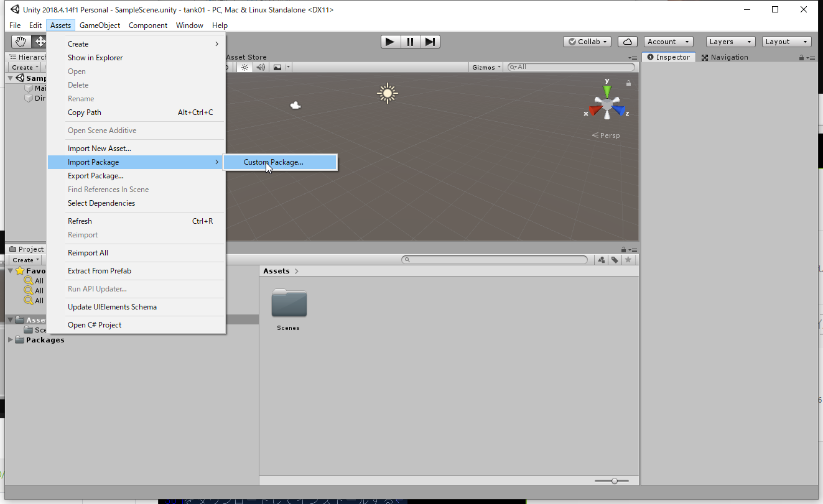Select Select Dependencies menu item
Screen dimensions: 823x504
(x=136, y=203)
